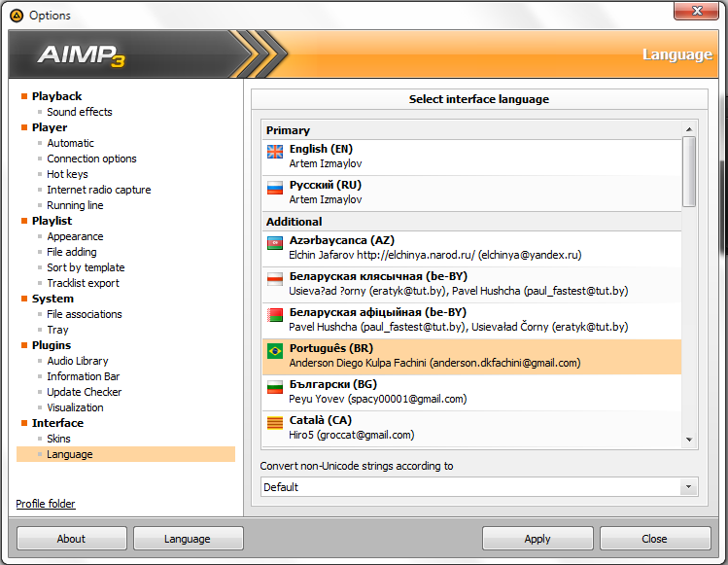728x565 pixels.
Task: Choose Azərbaycanca (AZ) language
Action: coord(472,249)
